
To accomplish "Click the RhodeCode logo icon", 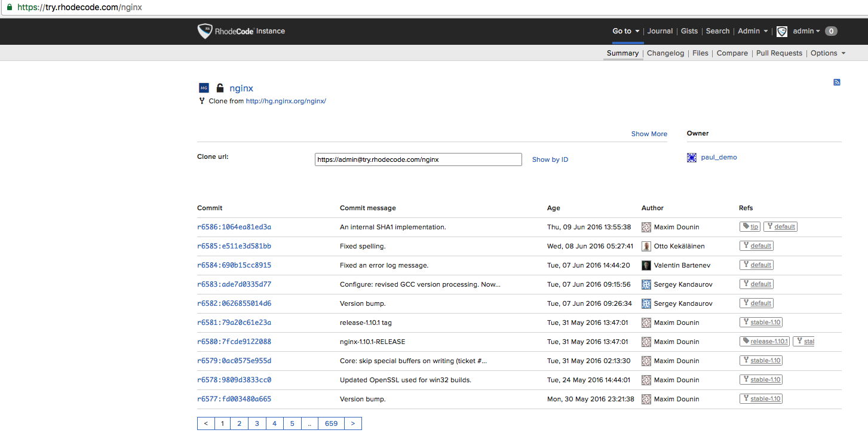I will click(205, 31).
